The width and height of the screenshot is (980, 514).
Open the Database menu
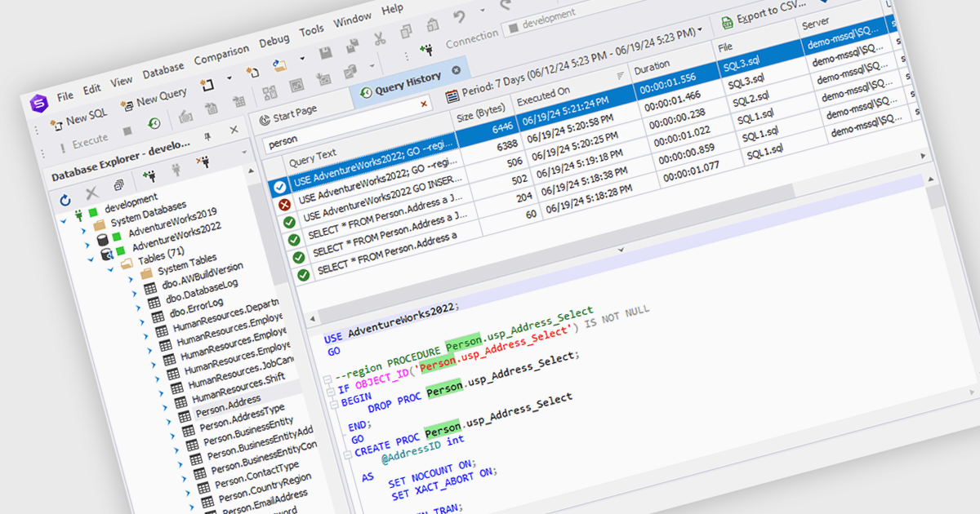(x=163, y=71)
